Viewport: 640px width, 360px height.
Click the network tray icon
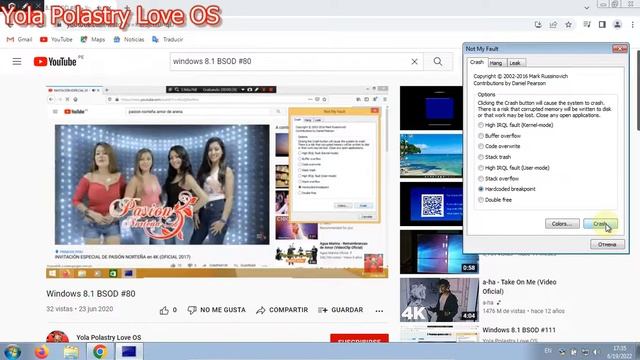(585, 352)
